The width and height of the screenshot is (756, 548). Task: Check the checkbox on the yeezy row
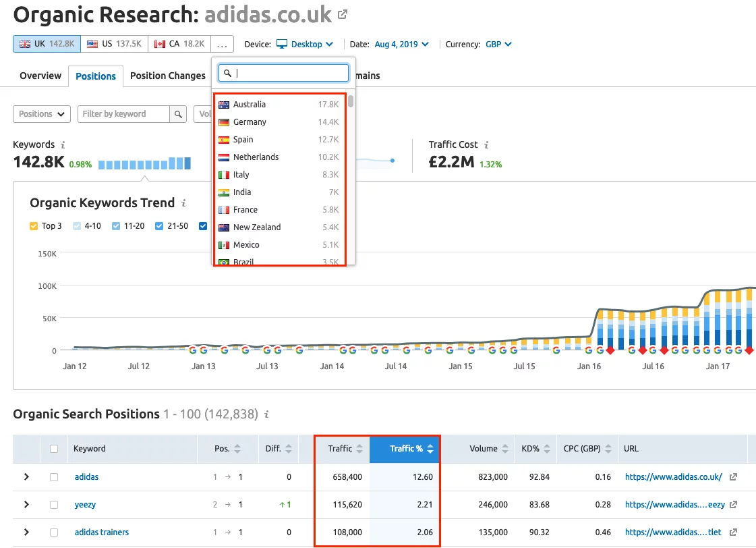click(54, 504)
